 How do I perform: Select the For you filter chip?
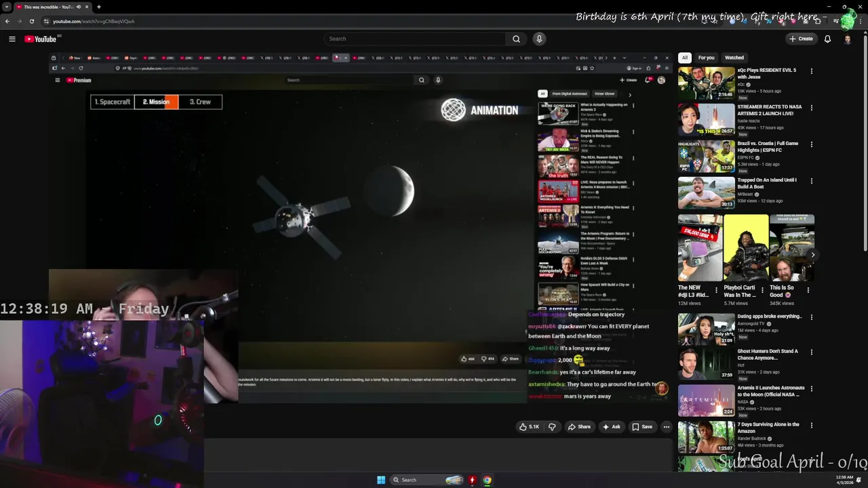coord(706,58)
